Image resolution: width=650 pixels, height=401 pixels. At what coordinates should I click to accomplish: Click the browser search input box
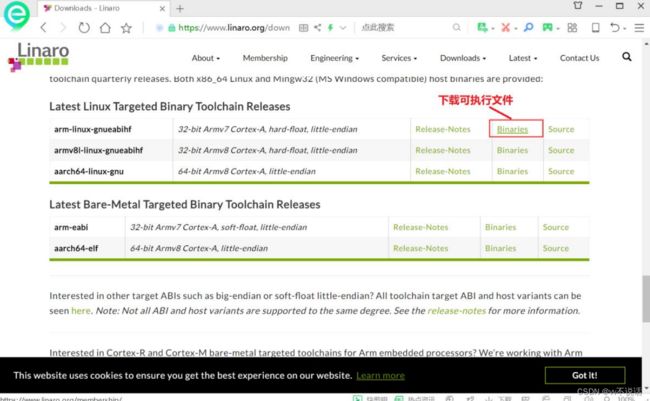[x=404, y=28]
